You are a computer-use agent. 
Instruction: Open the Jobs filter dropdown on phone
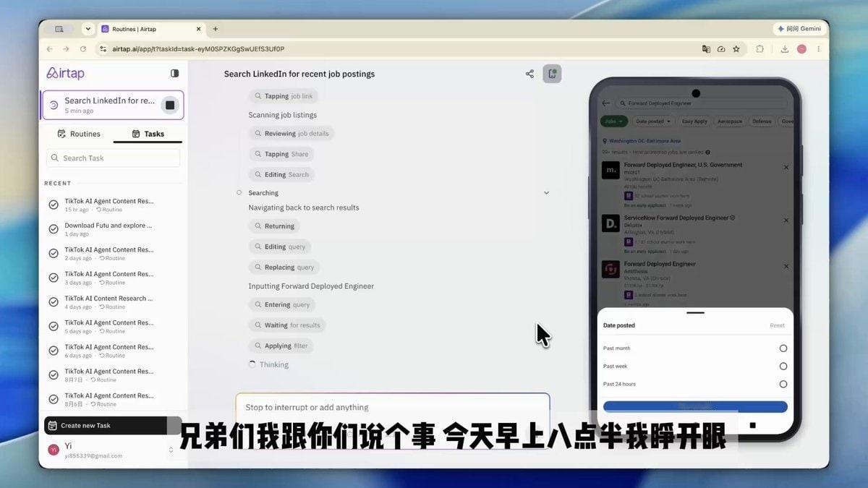click(613, 121)
